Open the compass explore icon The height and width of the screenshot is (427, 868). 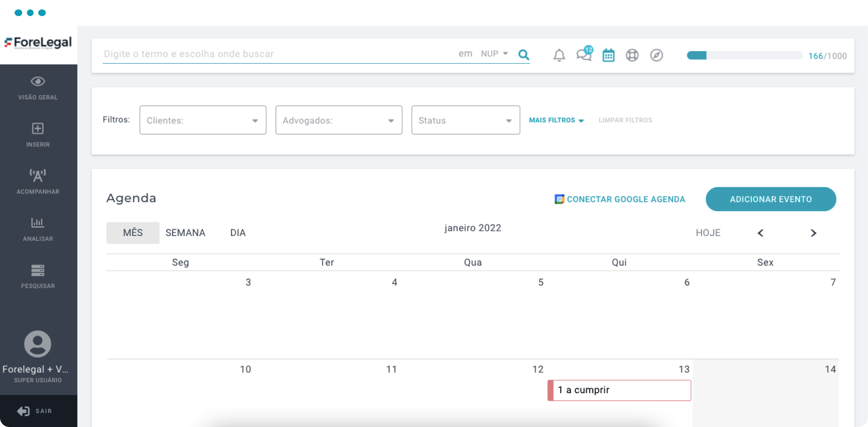(656, 55)
